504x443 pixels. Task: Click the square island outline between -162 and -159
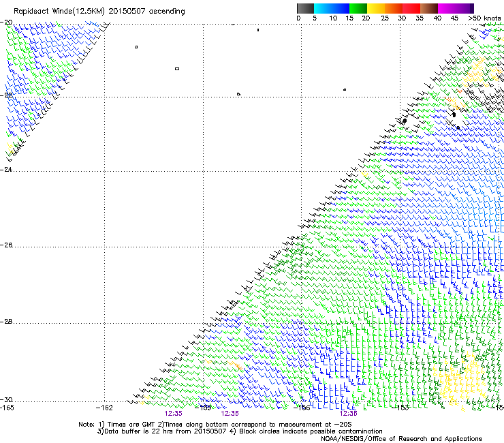pyautogui.click(x=177, y=69)
